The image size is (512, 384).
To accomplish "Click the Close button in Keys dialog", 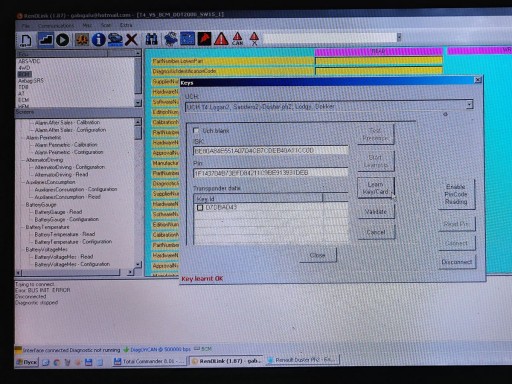I will click(318, 255).
